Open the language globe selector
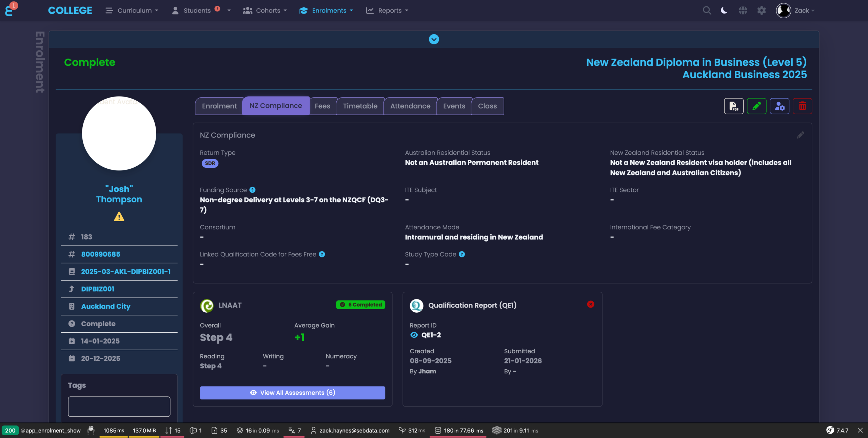Viewport: 868px width, 438px height. (743, 11)
